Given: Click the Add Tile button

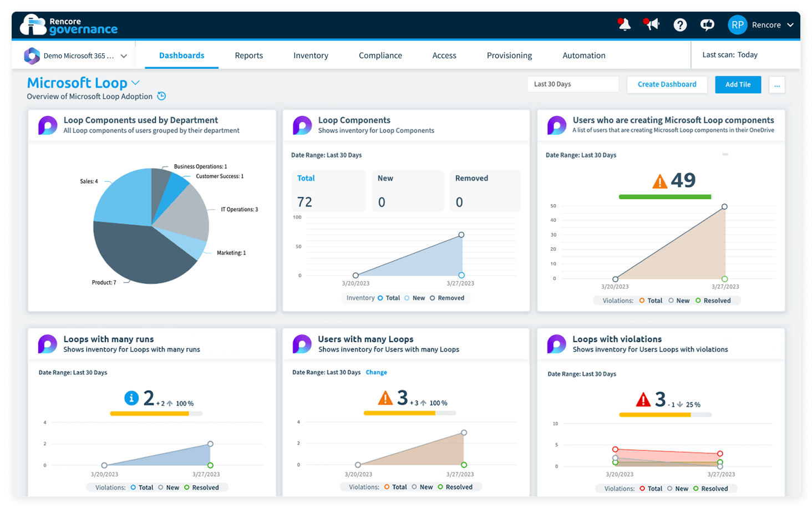Looking at the screenshot, I should click(738, 85).
